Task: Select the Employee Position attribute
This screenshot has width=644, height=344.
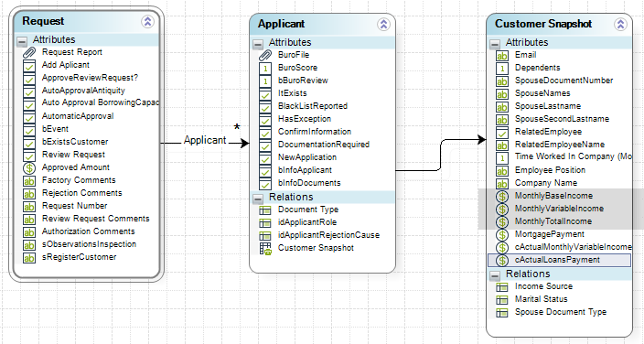Action: 550,170
